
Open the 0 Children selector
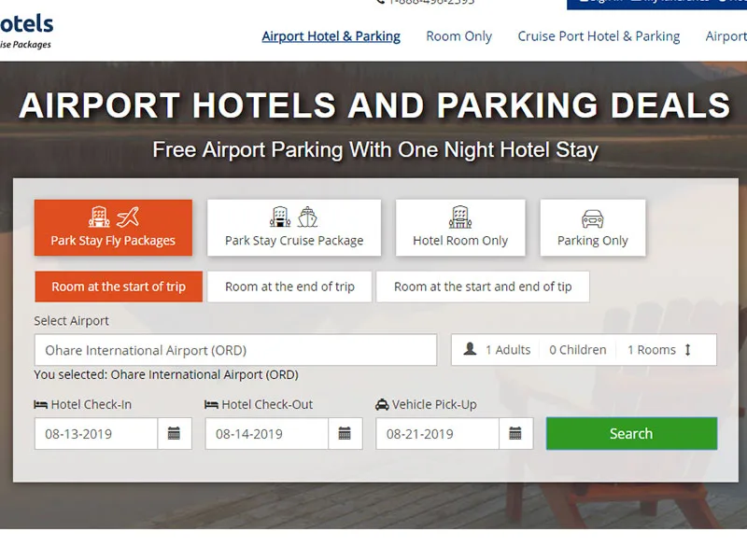tap(577, 349)
